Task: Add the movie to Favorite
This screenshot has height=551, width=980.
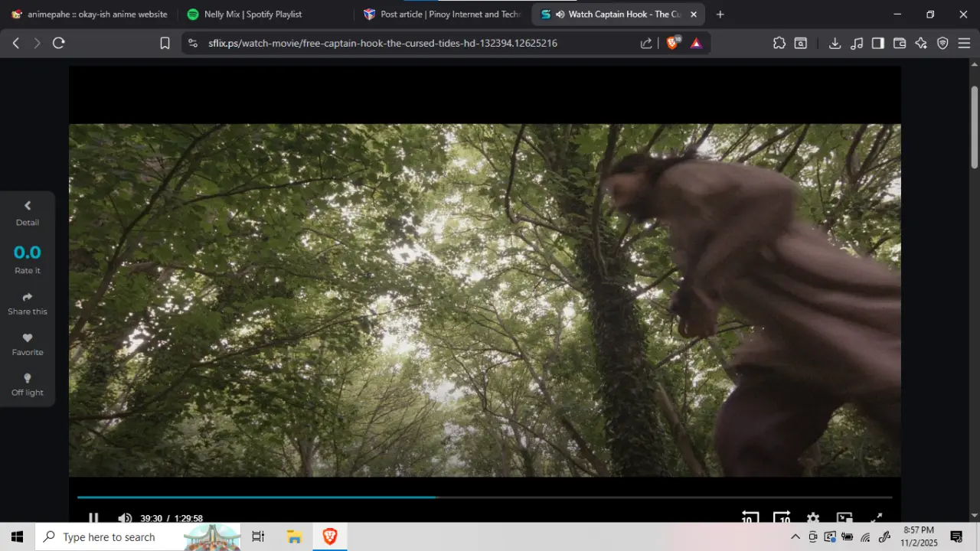Action: 28,344
